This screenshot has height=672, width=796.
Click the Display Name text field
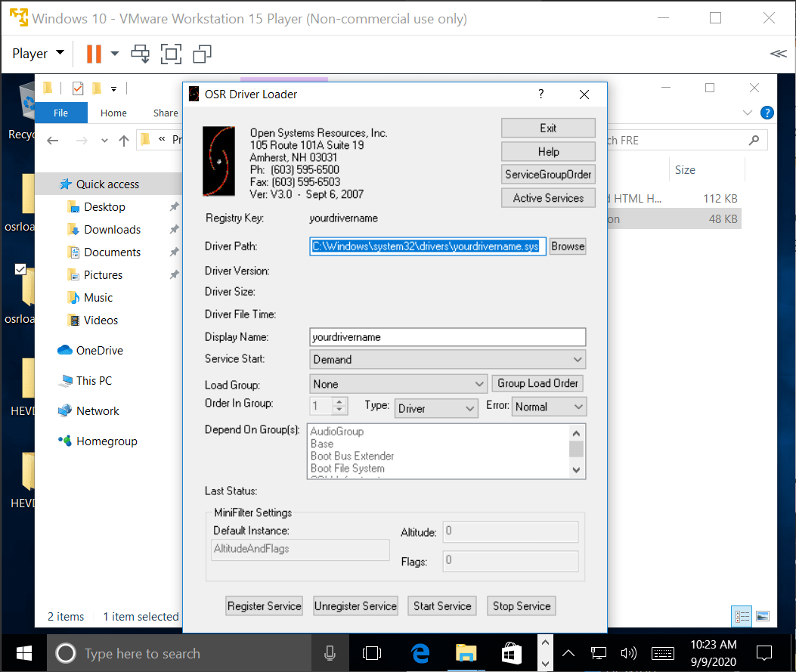tap(448, 337)
